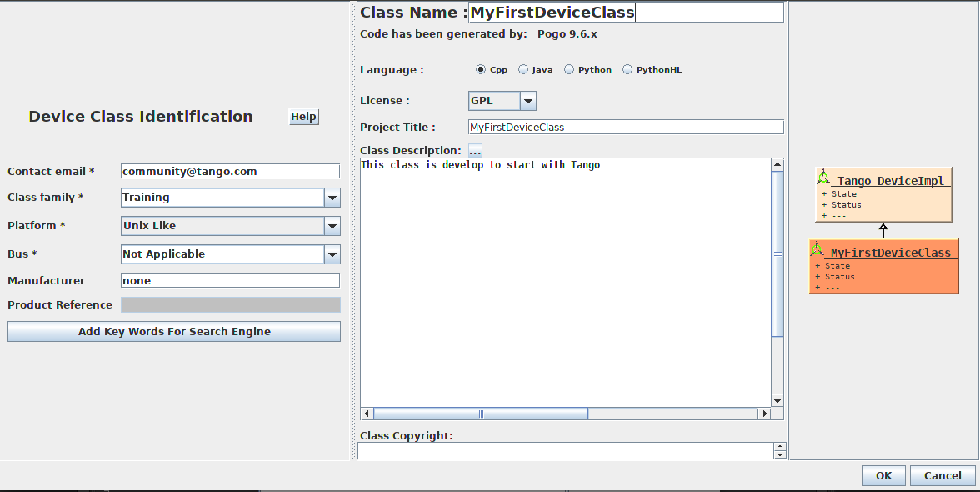Open the Bus Not Applicable dropdown
The image size is (980, 492).
(332, 254)
